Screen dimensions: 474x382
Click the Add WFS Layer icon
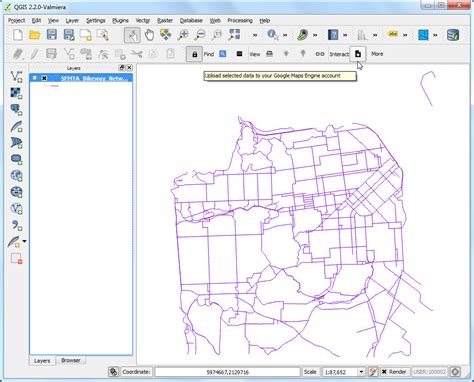pos(16,209)
